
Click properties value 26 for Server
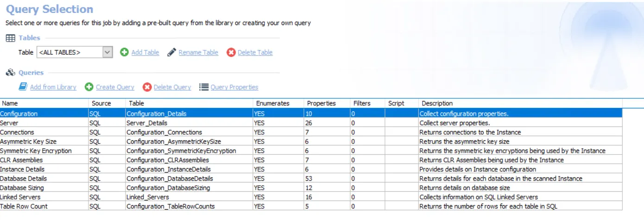coord(309,123)
